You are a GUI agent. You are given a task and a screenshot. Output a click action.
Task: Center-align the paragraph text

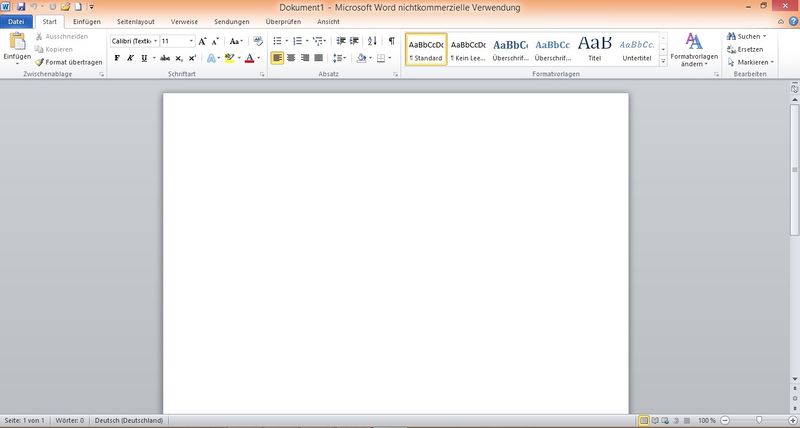(x=291, y=59)
